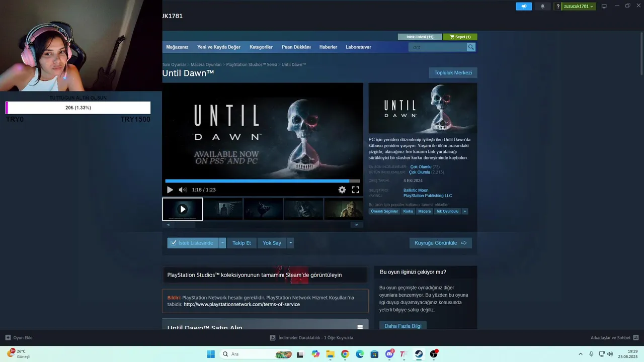Open Google Chrome from the taskbar
This screenshot has height=362, width=644.
coord(345,354)
